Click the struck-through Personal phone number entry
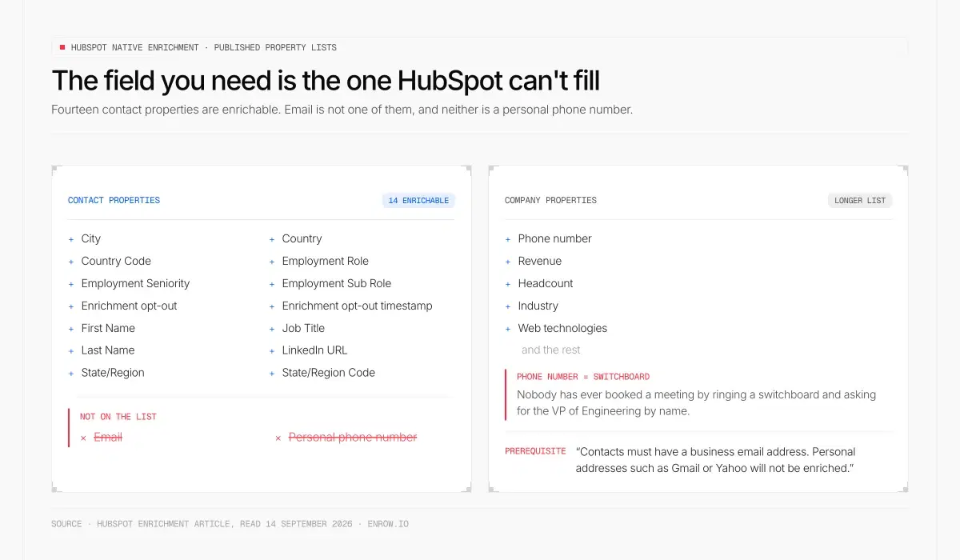Image resolution: width=960 pixels, height=560 pixels. (353, 438)
